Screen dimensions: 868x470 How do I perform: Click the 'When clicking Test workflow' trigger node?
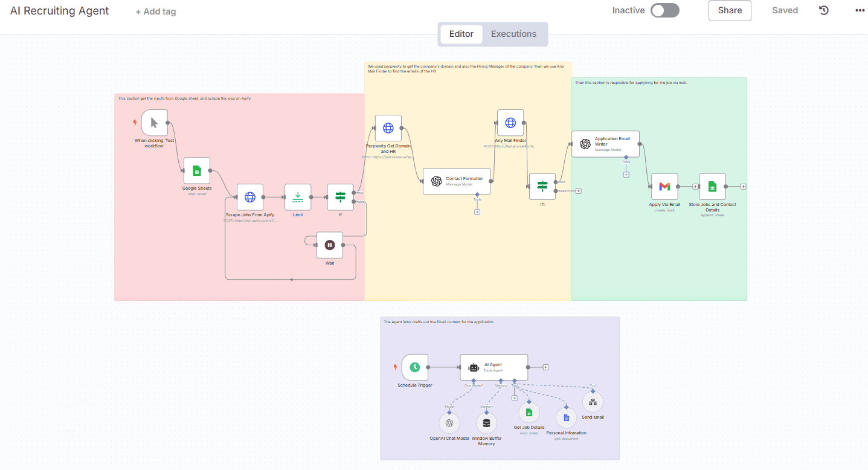(x=154, y=123)
